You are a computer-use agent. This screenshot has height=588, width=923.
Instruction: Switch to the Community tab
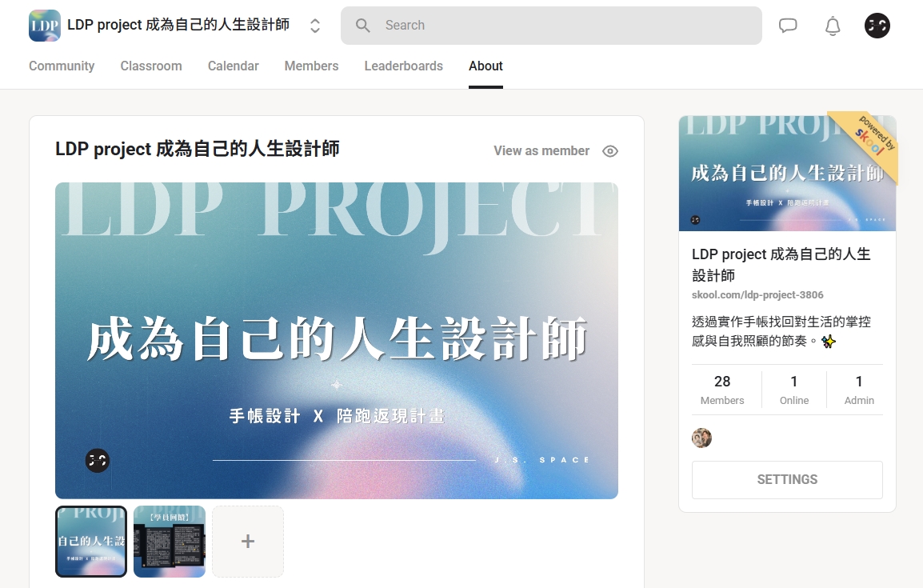pyautogui.click(x=62, y=66)
